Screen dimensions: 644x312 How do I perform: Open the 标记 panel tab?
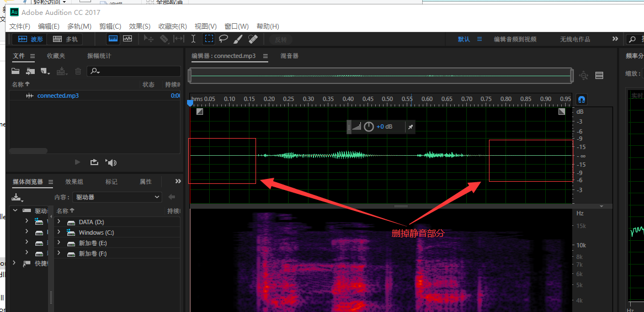(111, 182)
